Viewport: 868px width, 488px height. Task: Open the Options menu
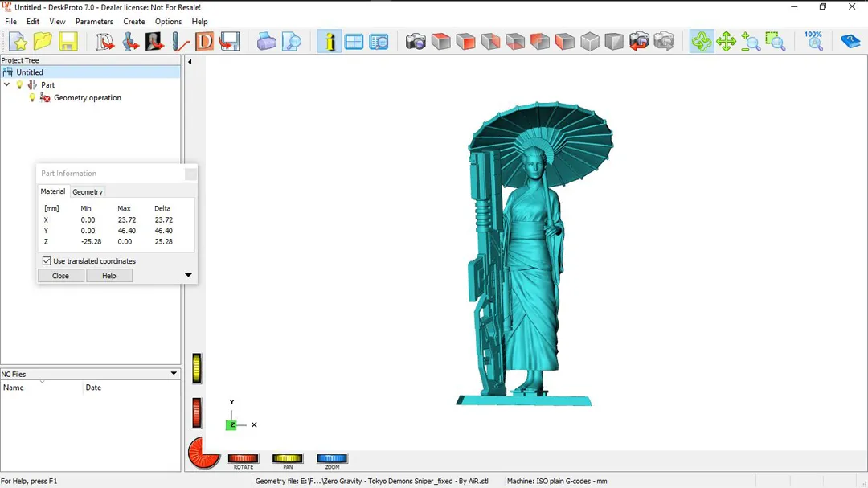pos(168,22)
